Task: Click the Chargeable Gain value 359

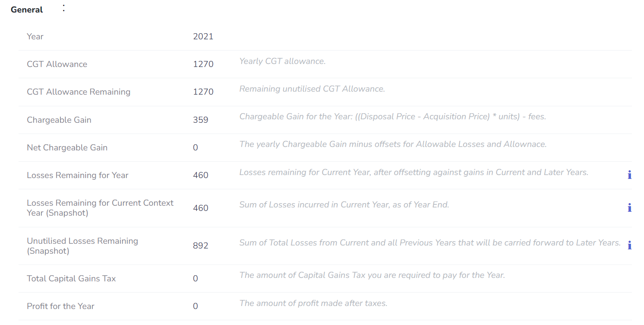Action: pos(201,120)
